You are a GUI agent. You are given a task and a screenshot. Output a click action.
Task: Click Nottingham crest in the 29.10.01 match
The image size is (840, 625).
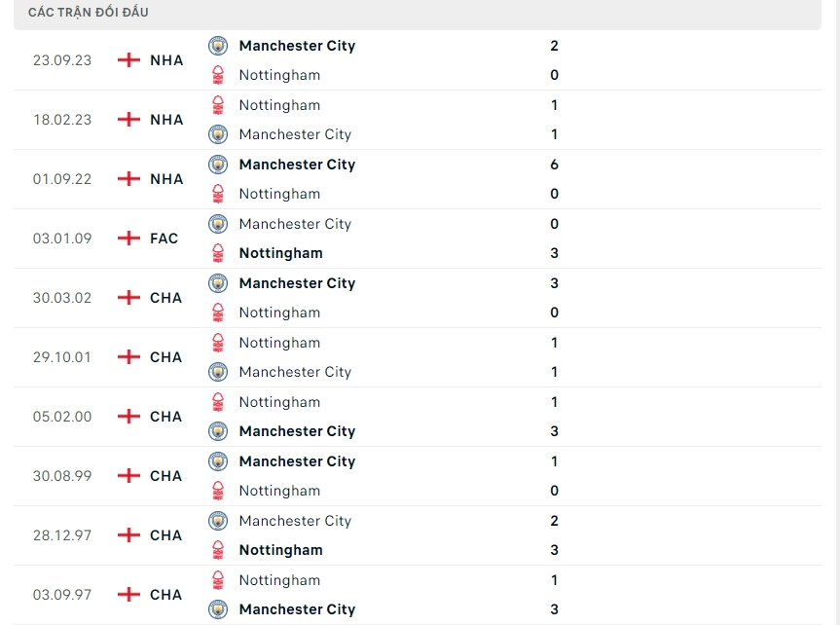coord(218,343)
